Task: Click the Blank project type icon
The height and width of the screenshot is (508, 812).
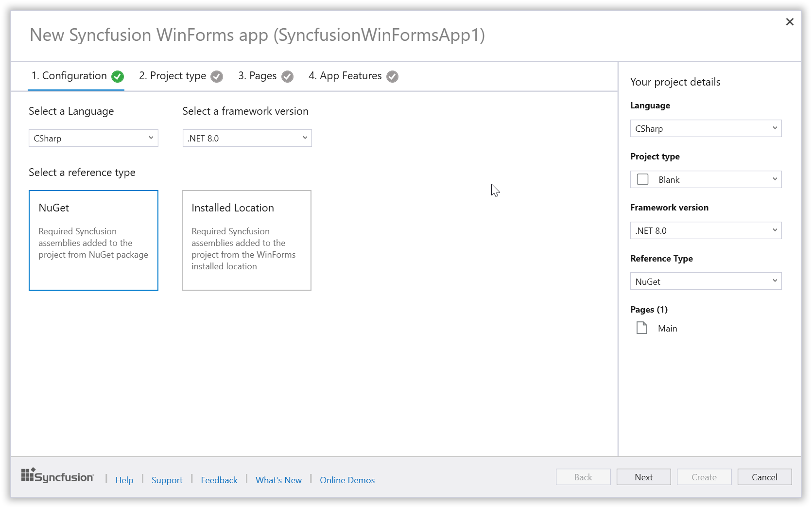Action: click(643, 179)
